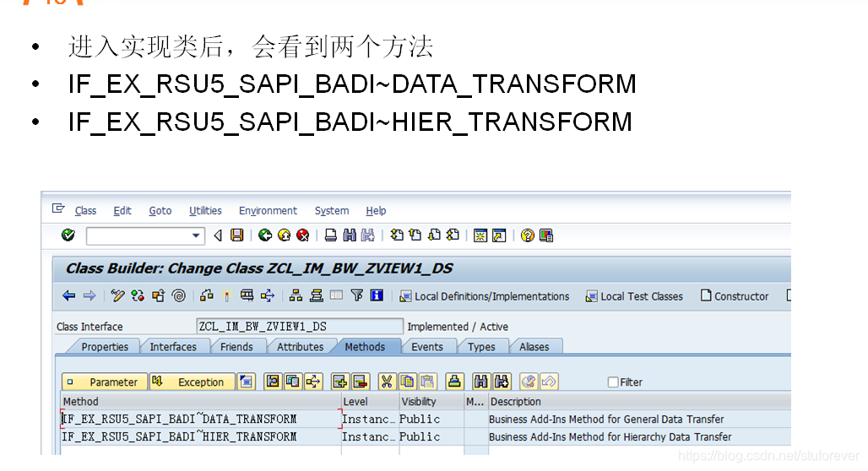Click the Local Test Classes button

[634, 296]
